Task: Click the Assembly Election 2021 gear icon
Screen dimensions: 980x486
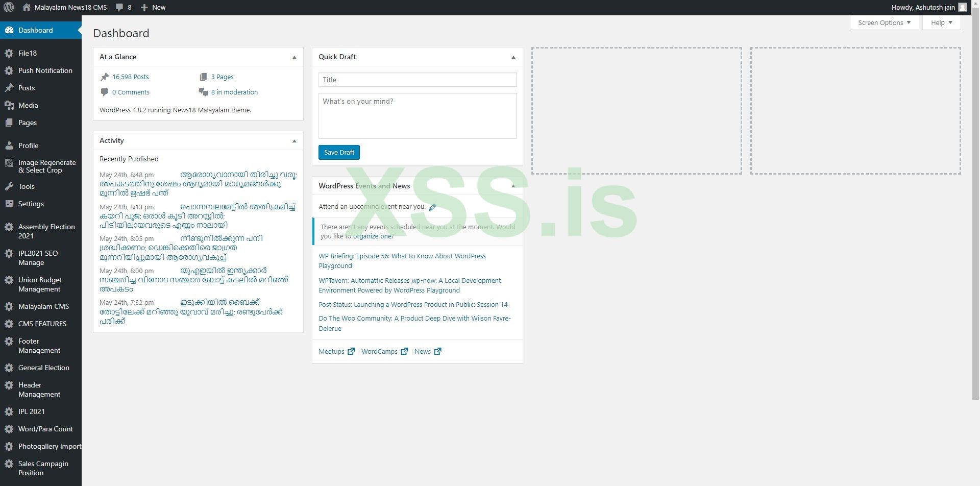Action: 9,227
